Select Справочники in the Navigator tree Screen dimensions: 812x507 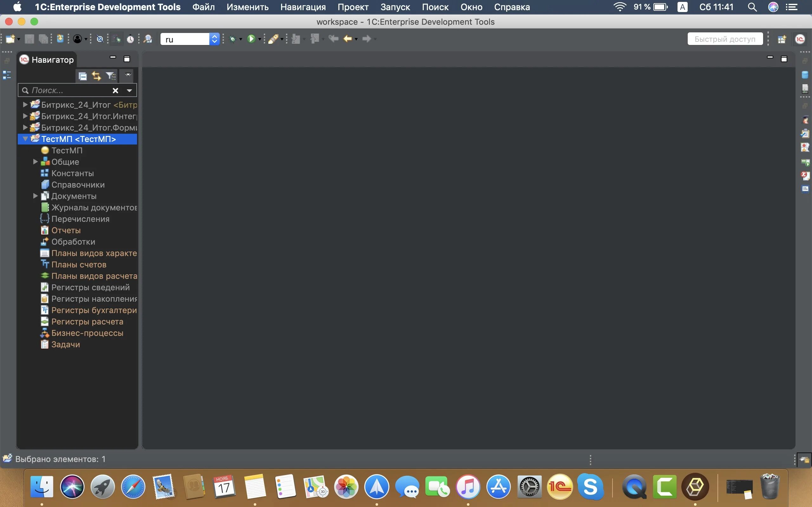(78, 185)
